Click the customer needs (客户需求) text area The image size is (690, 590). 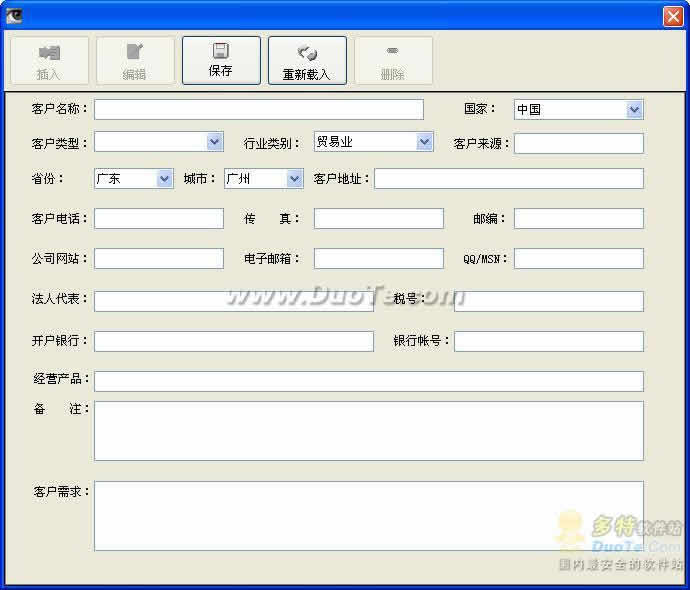click(x=369, y=516)
